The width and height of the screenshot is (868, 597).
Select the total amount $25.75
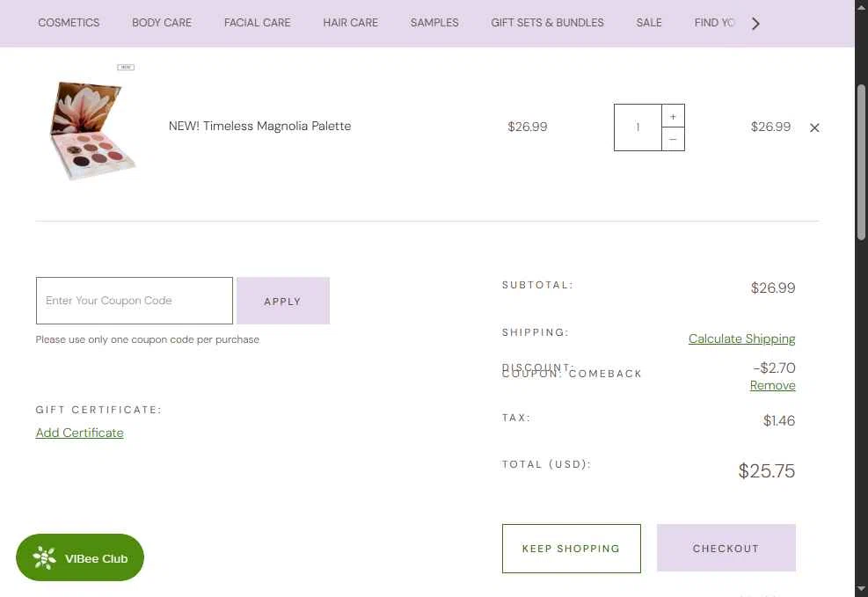[767, 471]
